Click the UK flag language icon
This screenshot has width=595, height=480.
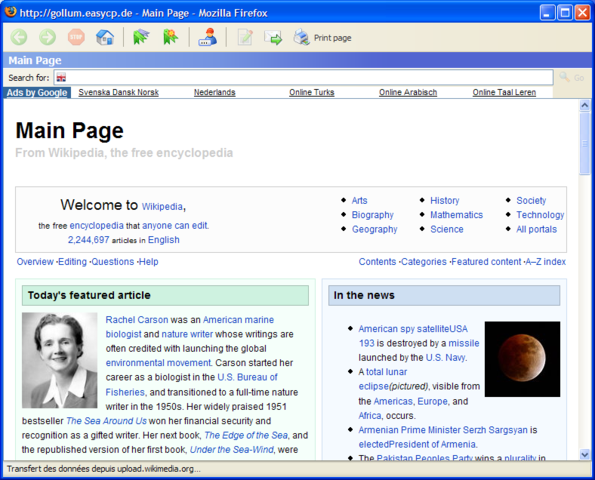pyautogui.click(x=61, y=78)
